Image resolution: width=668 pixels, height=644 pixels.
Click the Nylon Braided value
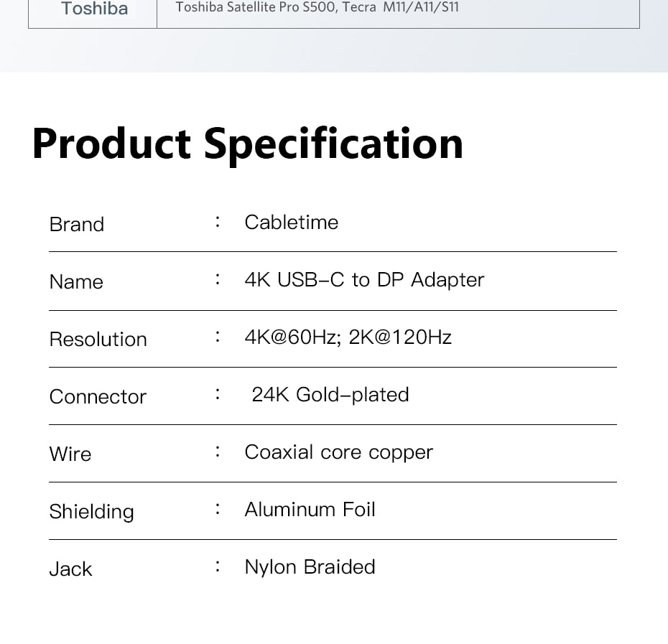(x=310, y=567)
